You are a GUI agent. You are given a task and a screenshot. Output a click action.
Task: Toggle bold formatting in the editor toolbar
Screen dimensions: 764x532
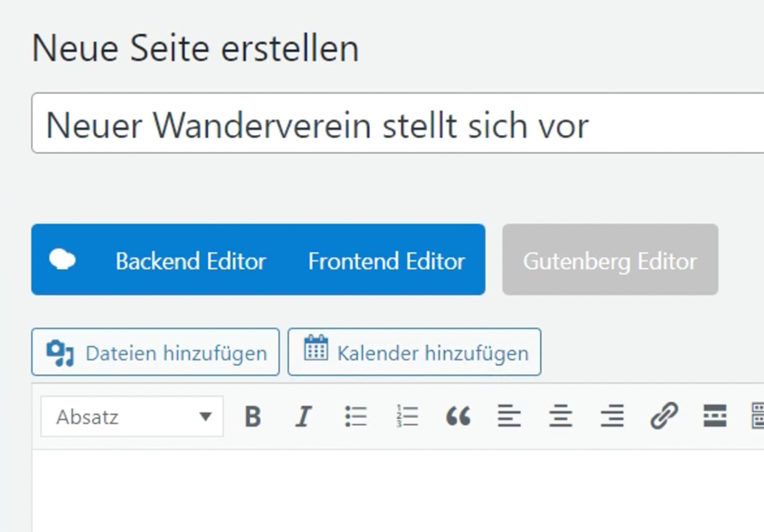coord(252,417)
